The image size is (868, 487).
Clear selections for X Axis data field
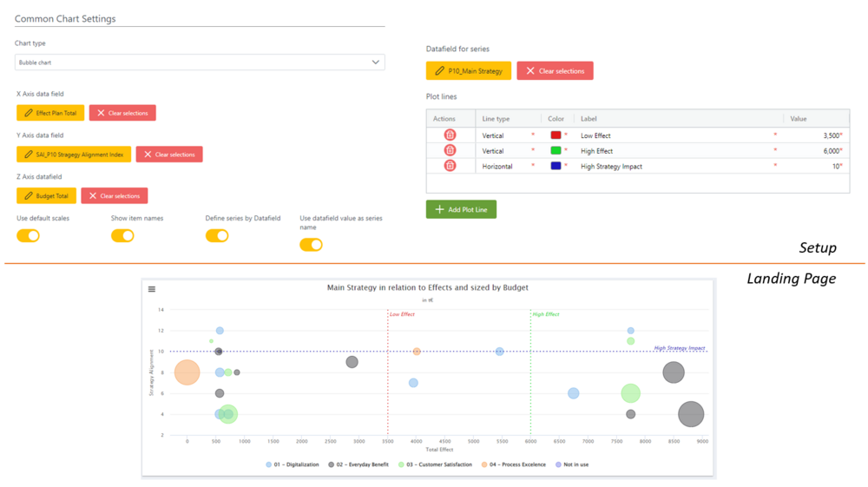pos(122,113)
